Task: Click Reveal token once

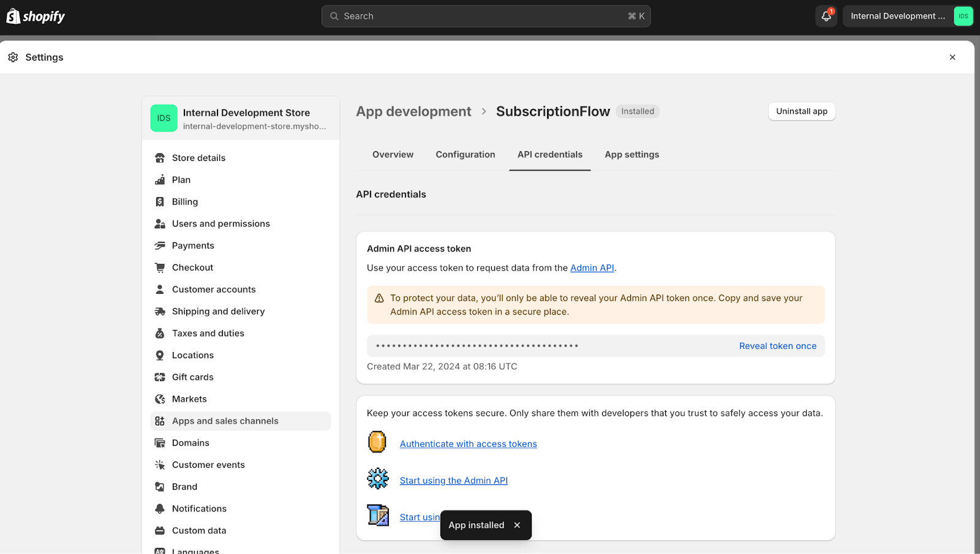Action: 778,346
